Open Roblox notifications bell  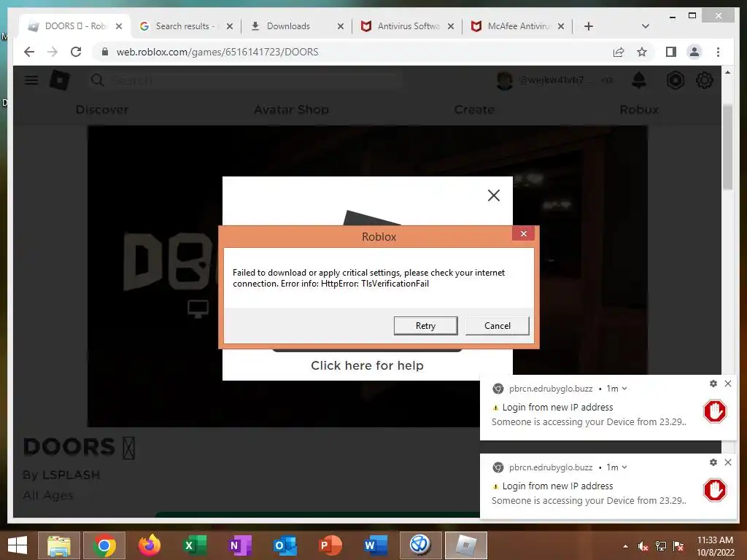coord(639,80)
